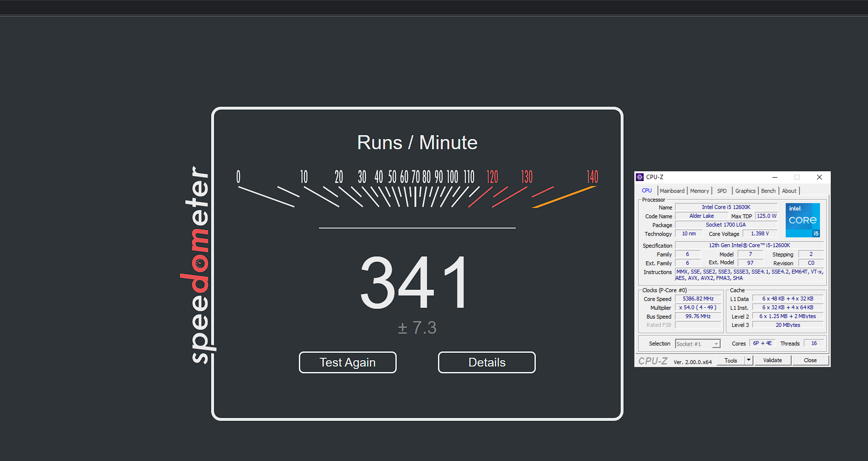The image size is (868, 461).
Task: Click the 341 score number
Action: pos(414,282)
